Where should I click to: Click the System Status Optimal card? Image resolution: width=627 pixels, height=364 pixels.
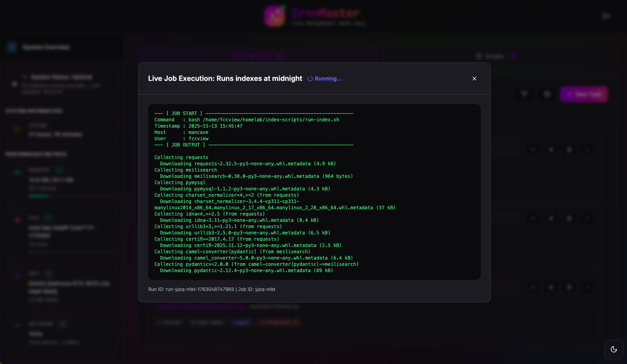[61, 84]
